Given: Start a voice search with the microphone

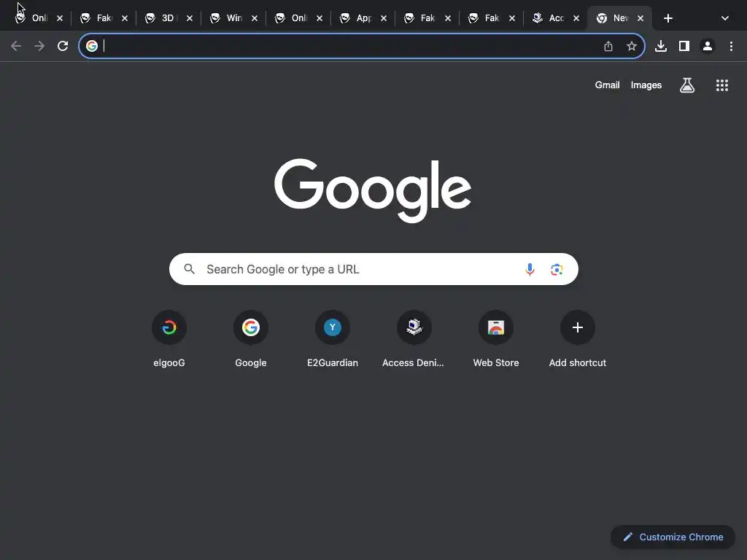Looking at the screenshot, I should [x=530, y=269].
